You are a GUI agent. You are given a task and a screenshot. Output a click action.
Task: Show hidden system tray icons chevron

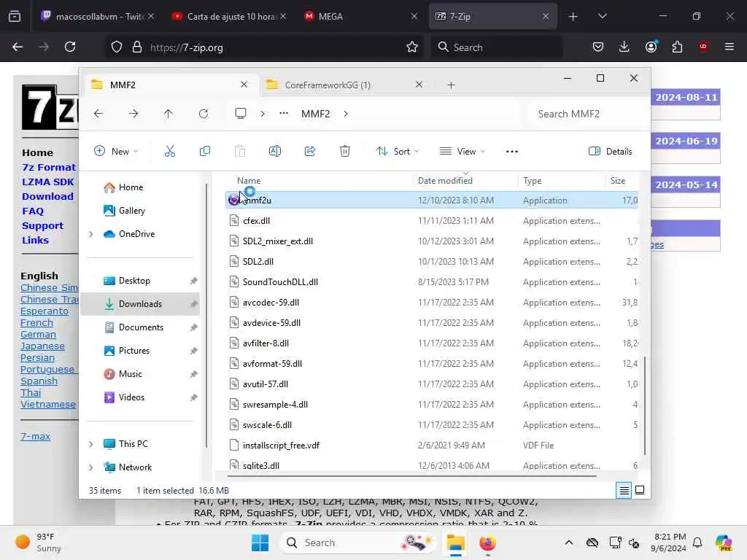click(x=569, y=542)
